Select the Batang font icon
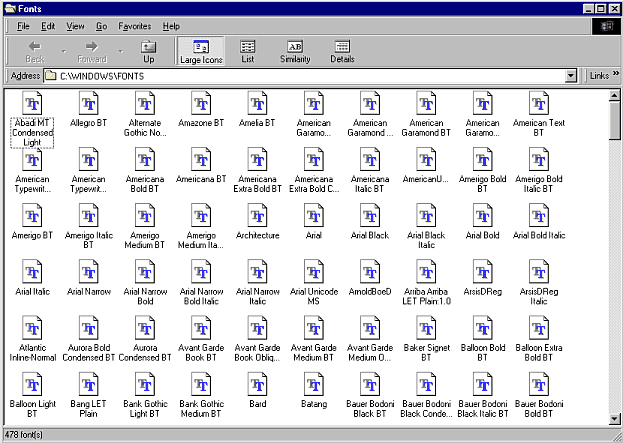The height and width of the screenshot is (443, 623). point(314,391)
